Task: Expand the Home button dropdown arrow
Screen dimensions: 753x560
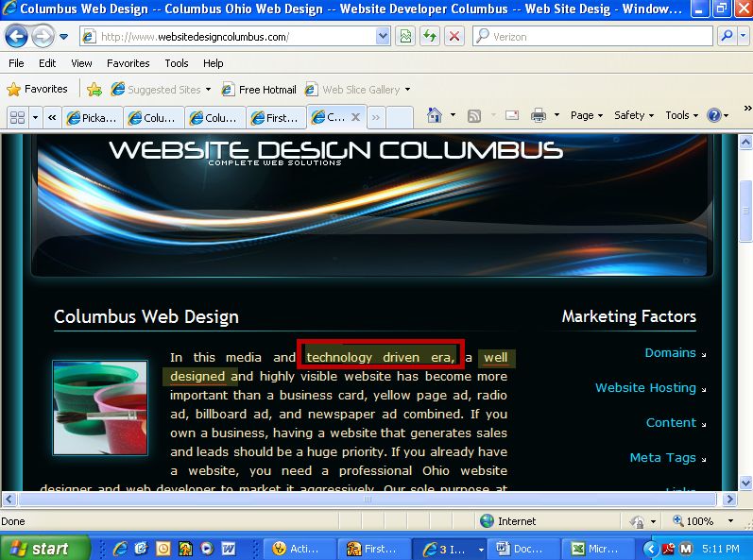Action: 453,115
